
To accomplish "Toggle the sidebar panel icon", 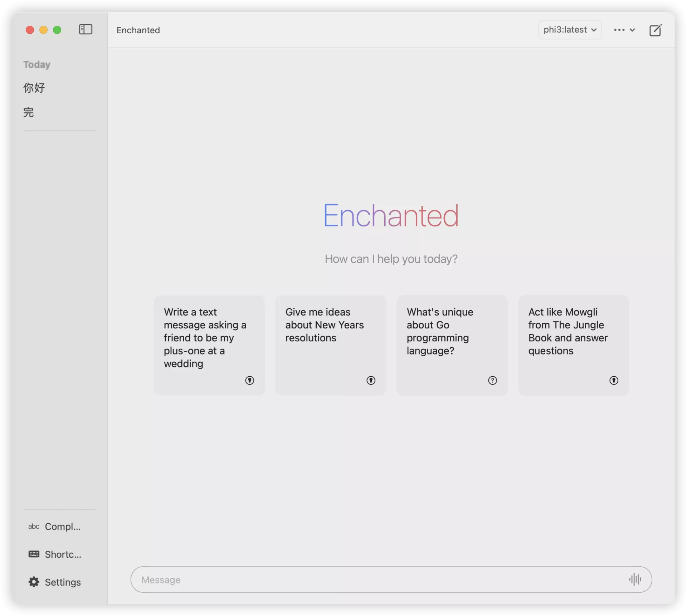I will pos(86,29).
